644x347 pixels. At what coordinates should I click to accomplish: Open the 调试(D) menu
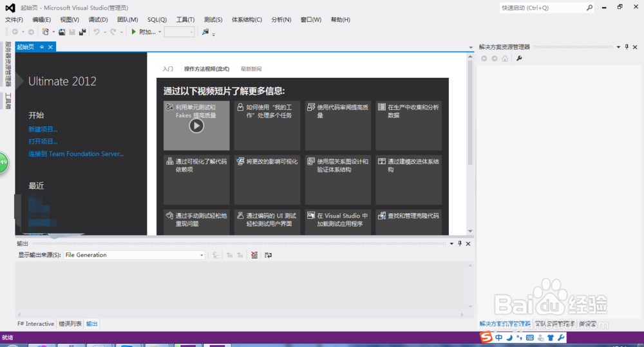point(98,20)
